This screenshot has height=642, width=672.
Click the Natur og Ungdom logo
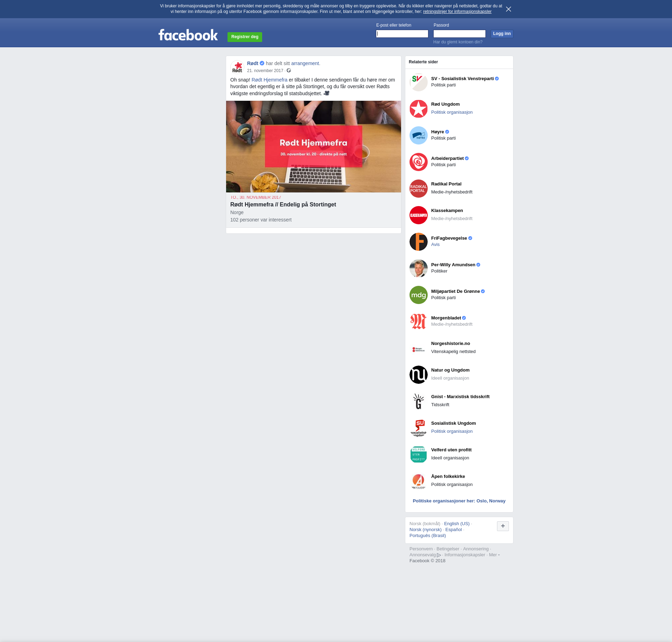point(418,375)
